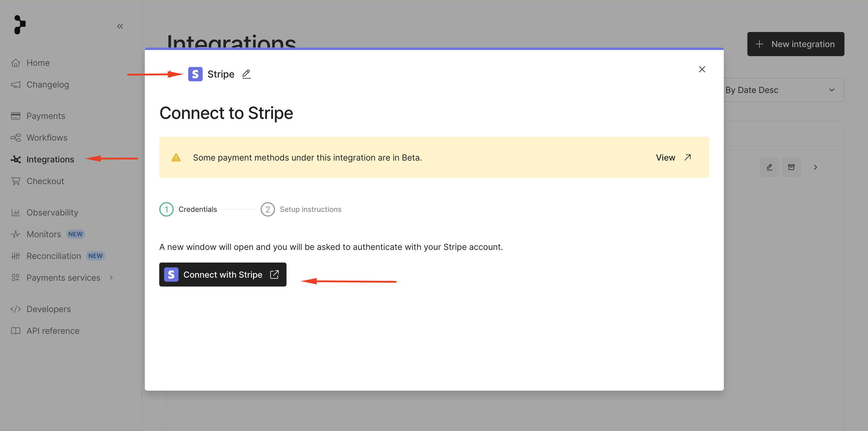Open API reference from sidebar
The height and width of the screenshot is (431, 868).
[53, 331]
